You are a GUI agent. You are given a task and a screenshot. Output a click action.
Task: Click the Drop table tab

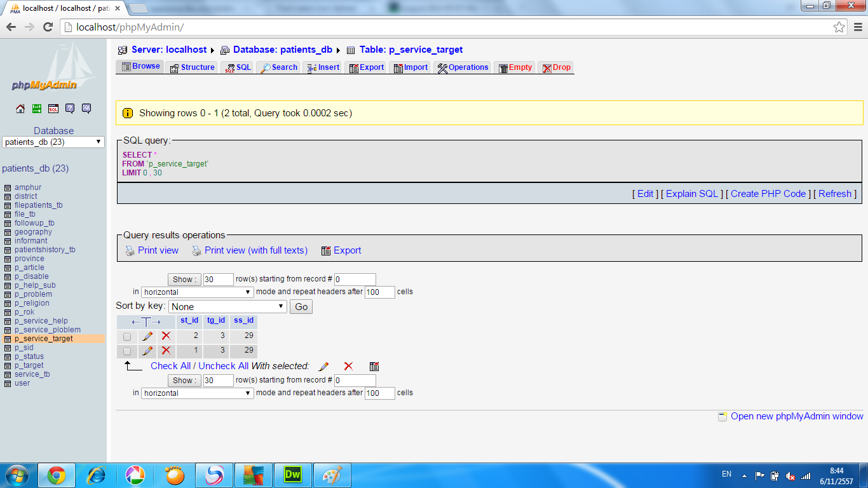point(556,67)
